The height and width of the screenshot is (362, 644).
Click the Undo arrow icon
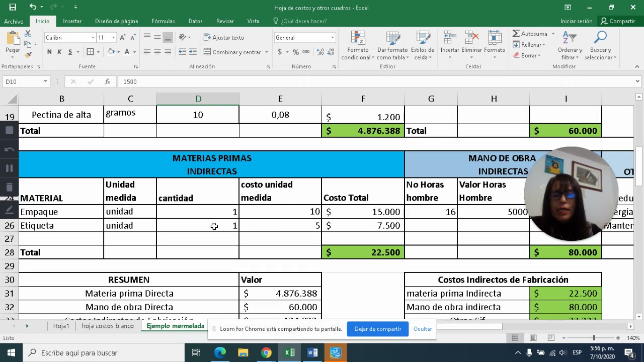(x=33, y=7)
